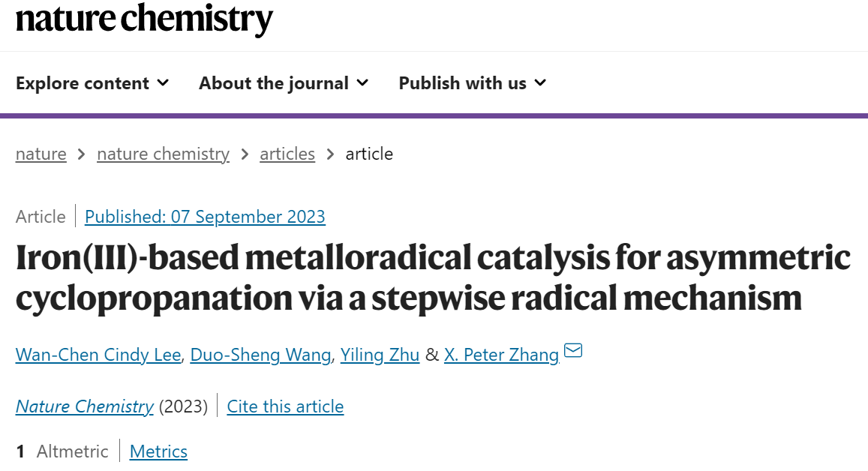Open author X. Peter Zhang
This screenshot has width=868, height=471.
tap(502, 354)
